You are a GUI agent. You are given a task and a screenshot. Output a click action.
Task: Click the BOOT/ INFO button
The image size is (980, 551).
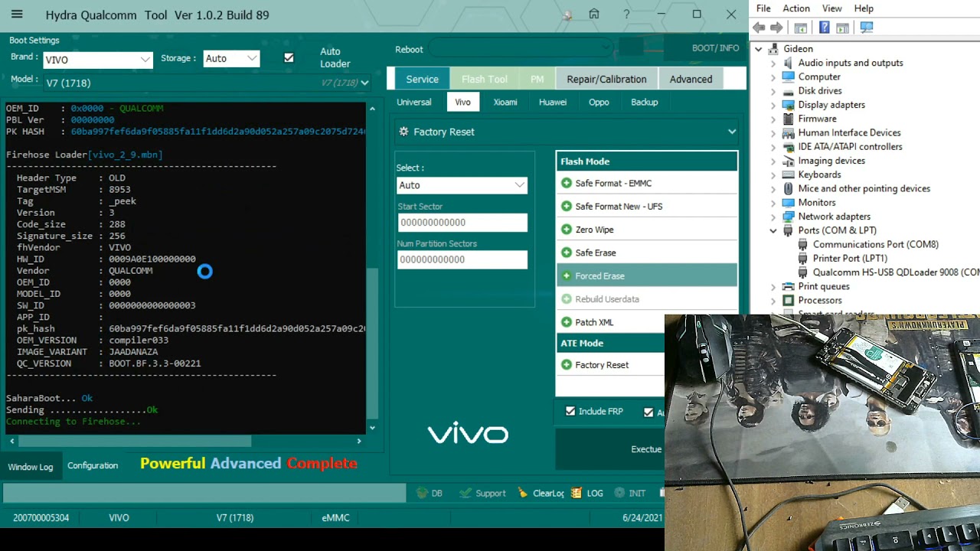point(715,47)
